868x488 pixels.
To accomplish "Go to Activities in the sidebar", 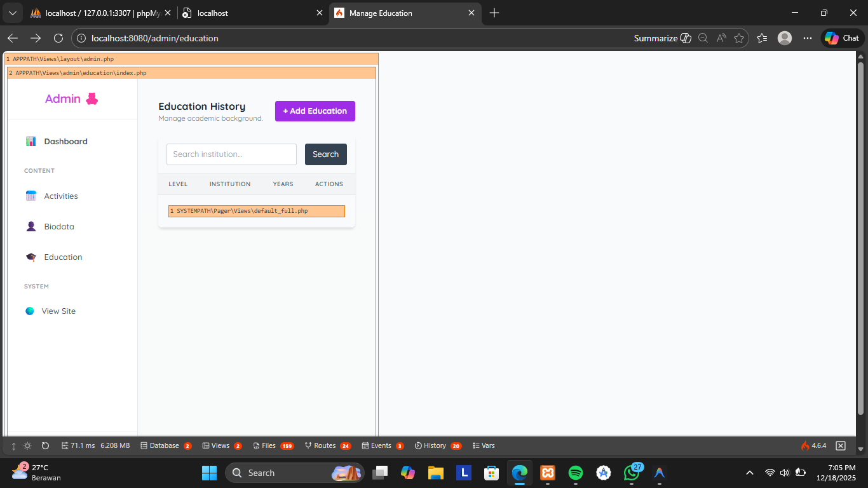I will point(61,196).
